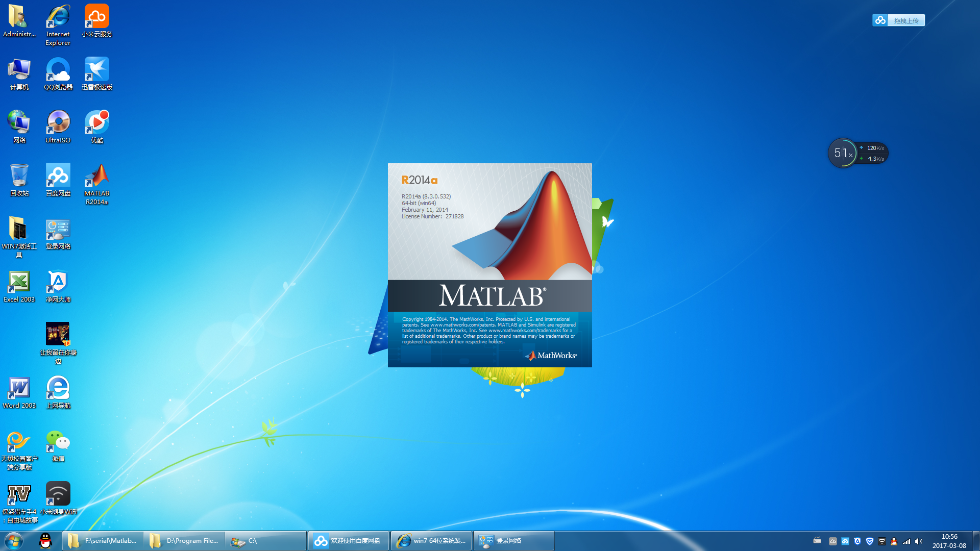Open the UltraISO desktop shortcut
The width and height of the screenshot is (980, 551).
(x=58, y=127)
